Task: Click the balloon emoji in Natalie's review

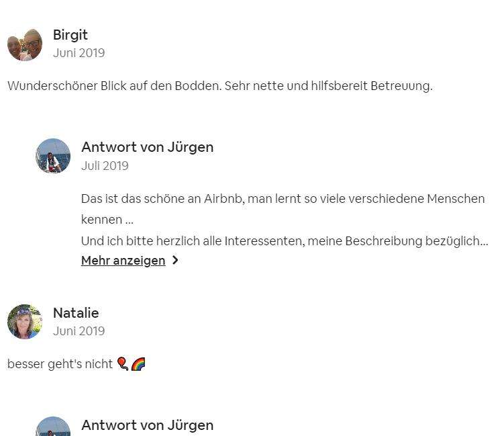Action: (122, 364)
